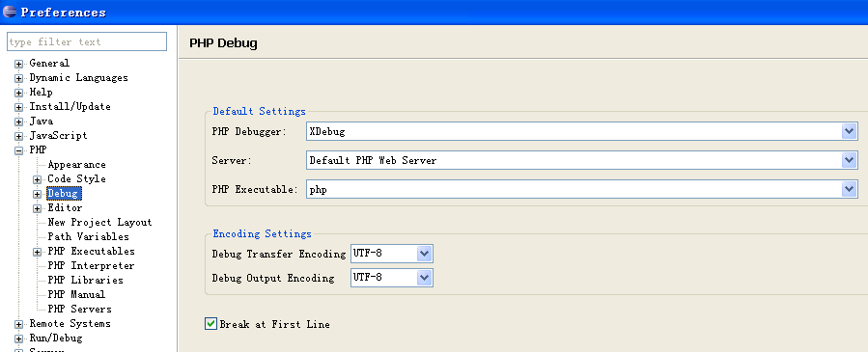Open the Path Variables page
868x352 pixels.
click(88, 236)
